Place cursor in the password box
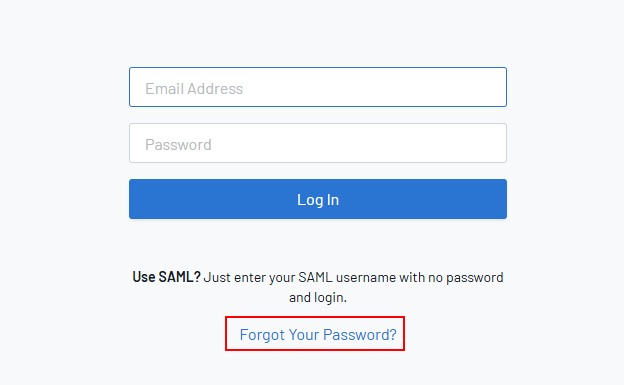This screenshot has height=385, width=624. point(318,143)
